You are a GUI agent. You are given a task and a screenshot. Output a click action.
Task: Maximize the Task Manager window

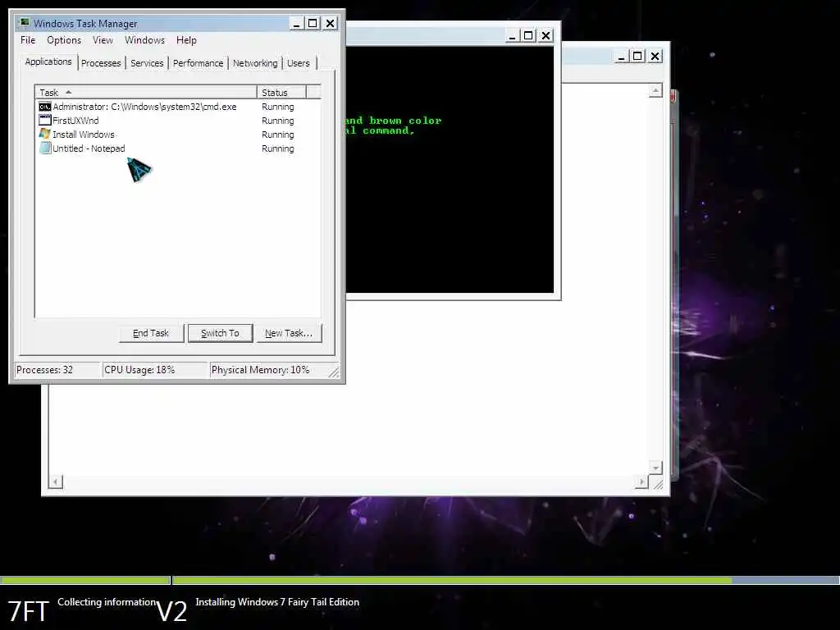(313, 23)
